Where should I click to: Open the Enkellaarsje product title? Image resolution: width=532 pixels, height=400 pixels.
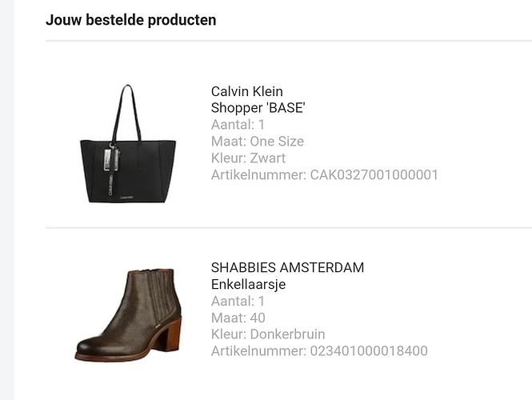248,284
